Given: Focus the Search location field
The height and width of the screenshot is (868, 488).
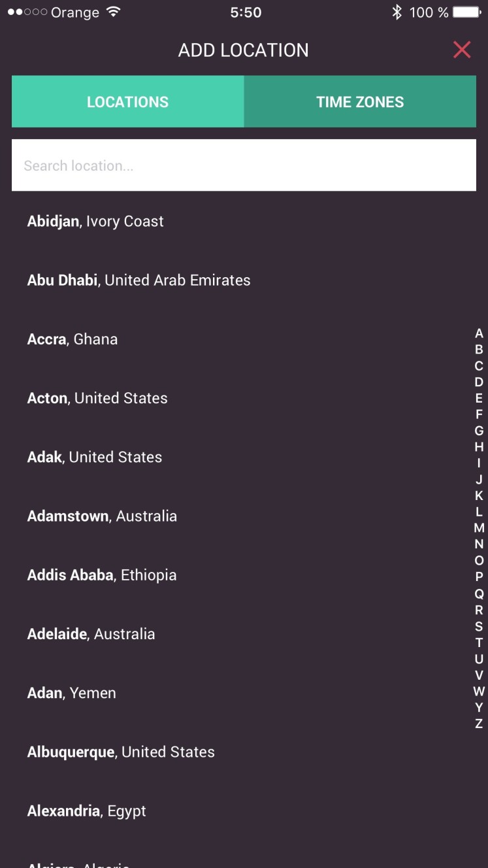Looking at the screenshot, I should pyautogui.click(x=244, y=165).
